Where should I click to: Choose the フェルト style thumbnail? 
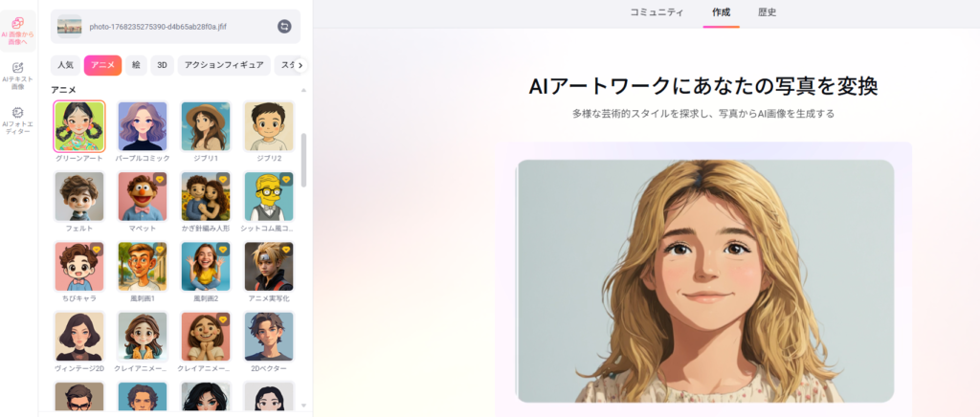(79, 196)
